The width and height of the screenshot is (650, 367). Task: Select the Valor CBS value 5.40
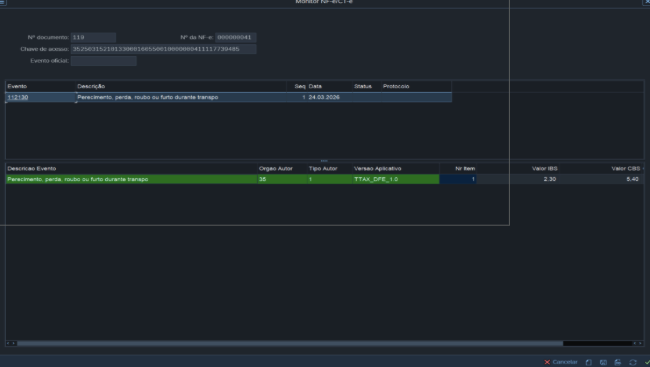(x=601, y=179)
